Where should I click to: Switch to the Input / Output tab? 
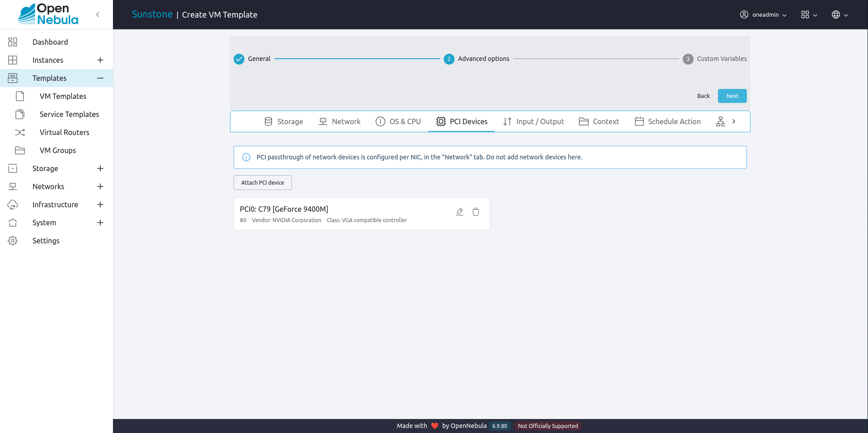[533, 121]
